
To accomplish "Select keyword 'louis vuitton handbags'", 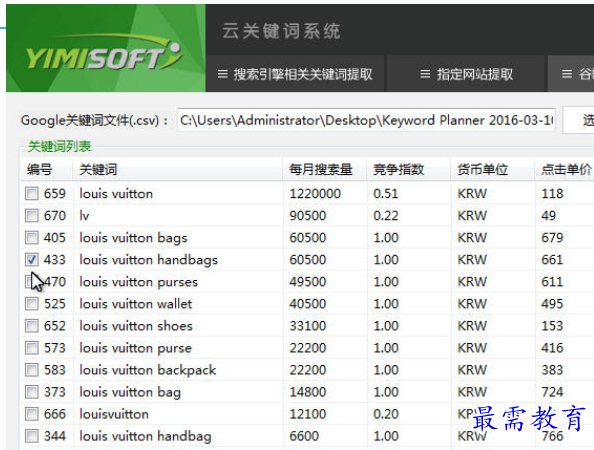I will (148, 260).
